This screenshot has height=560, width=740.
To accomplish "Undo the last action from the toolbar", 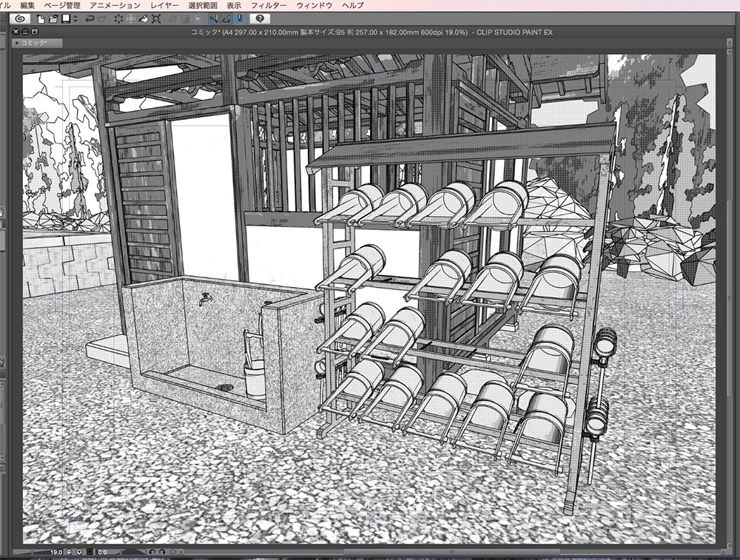I will pyautogui.click(x=92, y=20).
